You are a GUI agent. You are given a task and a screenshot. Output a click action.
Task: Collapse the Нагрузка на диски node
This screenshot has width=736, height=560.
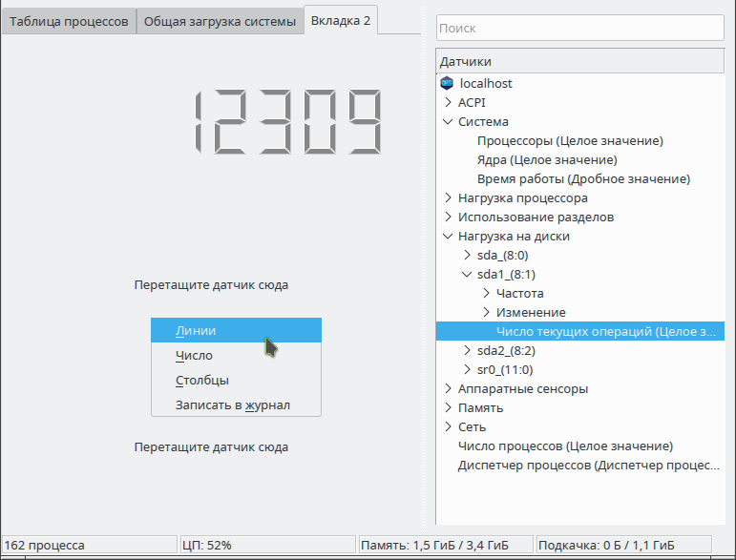coord(448,236)
